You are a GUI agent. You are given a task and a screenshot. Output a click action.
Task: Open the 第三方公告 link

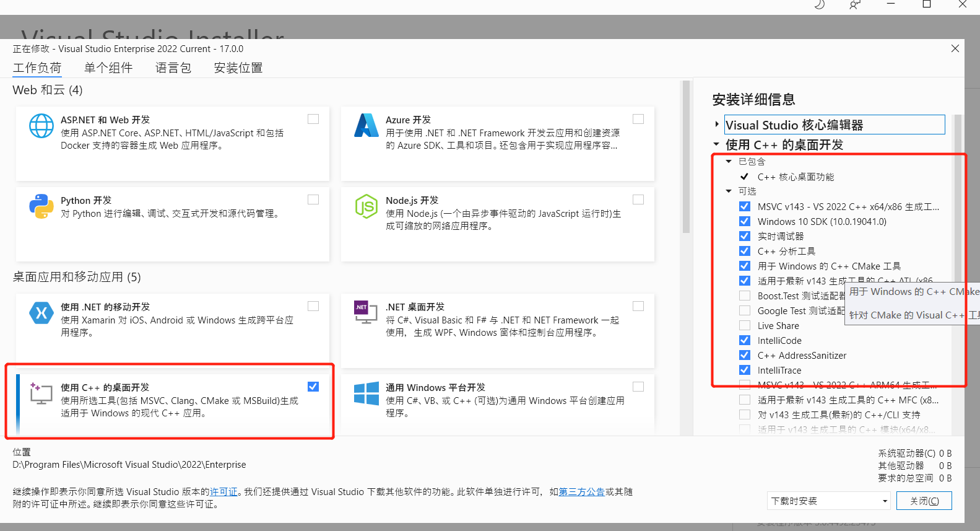click(582, 491)
